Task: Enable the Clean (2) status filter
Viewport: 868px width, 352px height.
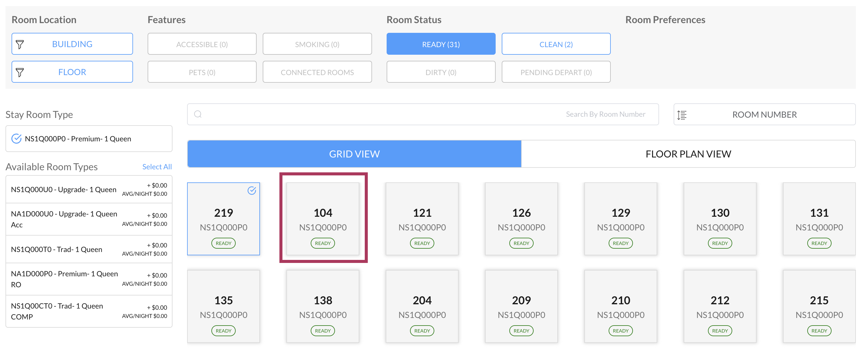Action: coord(556,44)
